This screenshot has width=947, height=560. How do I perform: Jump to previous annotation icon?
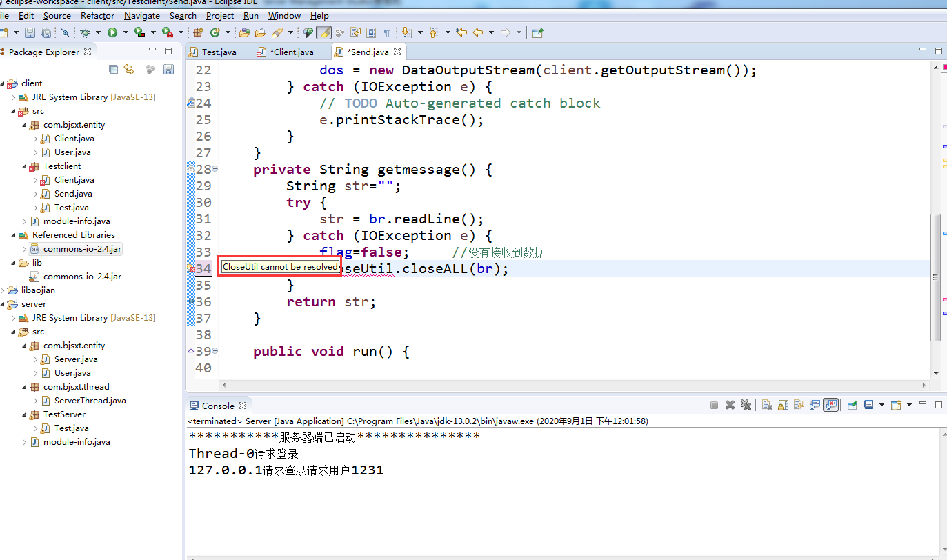click(x=433, y=32)
